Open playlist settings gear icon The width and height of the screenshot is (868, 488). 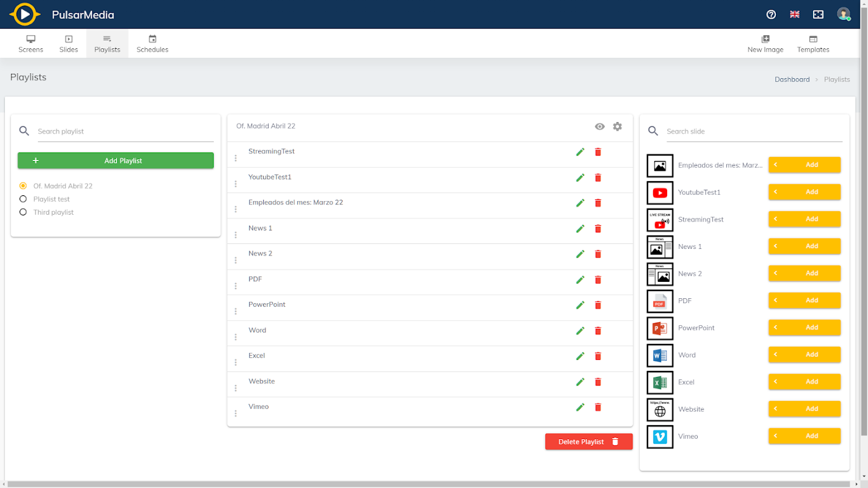[617, 126]
